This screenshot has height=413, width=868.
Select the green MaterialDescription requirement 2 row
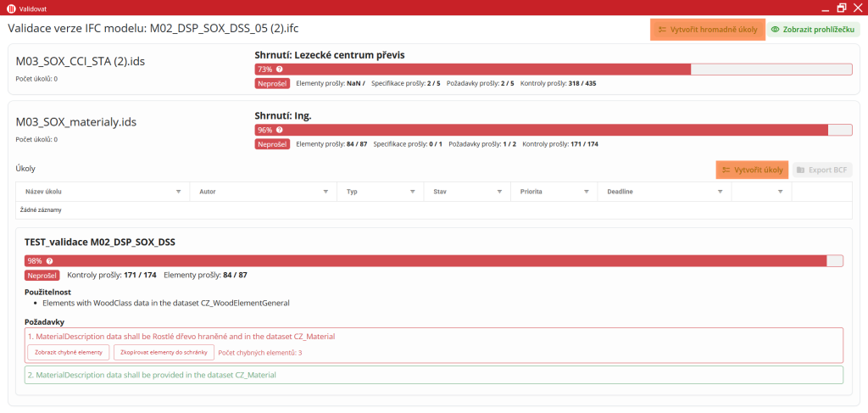click(433, 375)
